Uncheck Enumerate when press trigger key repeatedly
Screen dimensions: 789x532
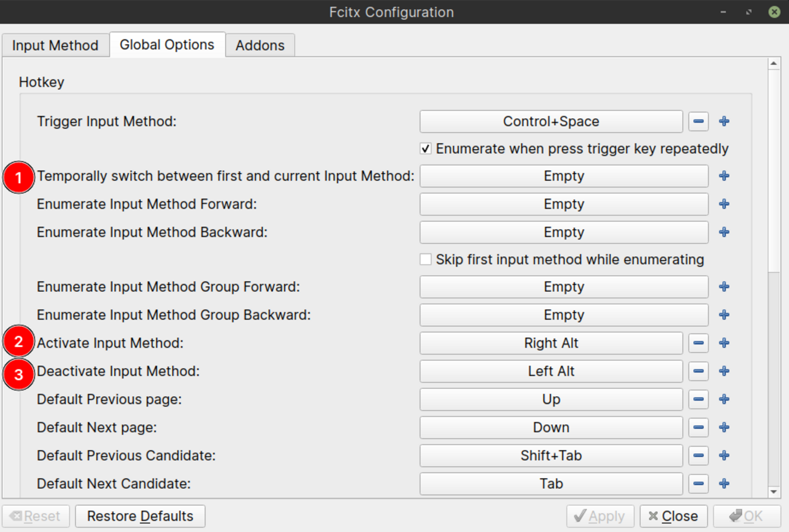click(x=426, y=149)
